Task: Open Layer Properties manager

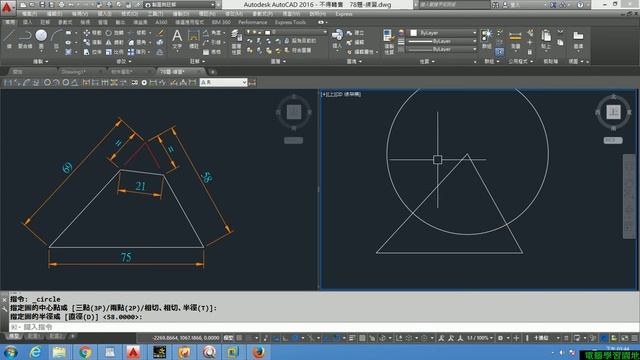Action: (x=236, y=42)
